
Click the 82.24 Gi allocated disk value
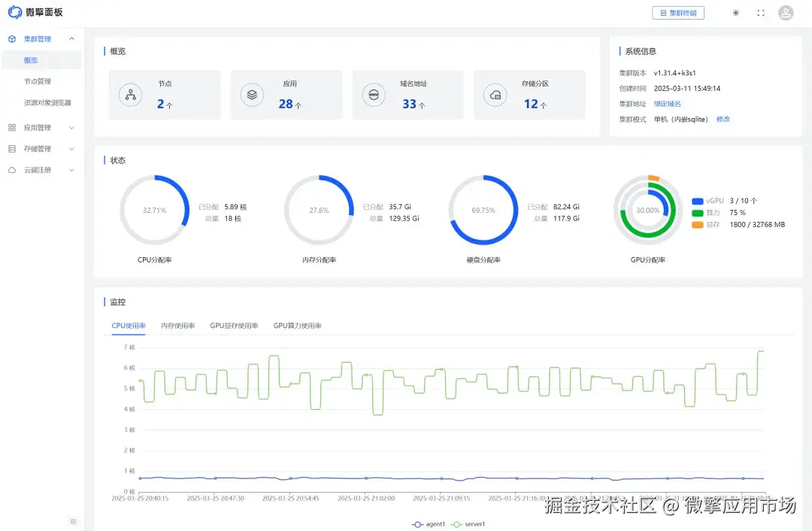(x=566, y=207)
